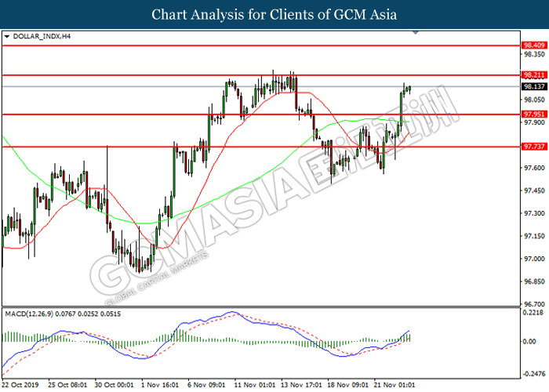Viewport: 549px width, 392px height.
Task: Select the 97.951 level price label
Action: 534,114
